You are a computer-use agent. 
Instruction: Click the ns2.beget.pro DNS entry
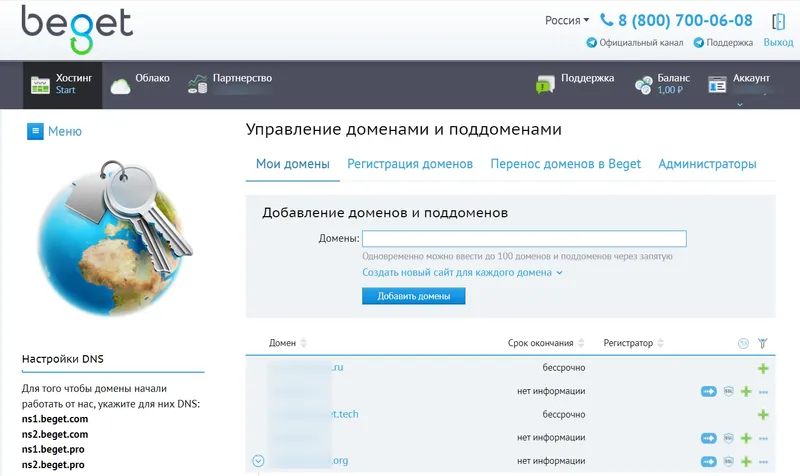pyautogui.click(x=53, y=465)
